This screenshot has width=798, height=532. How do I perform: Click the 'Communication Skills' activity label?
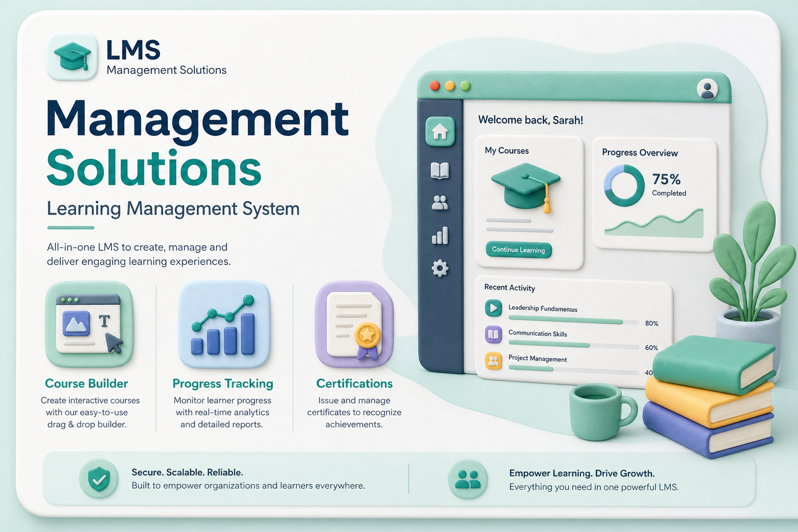pos(538,334)
